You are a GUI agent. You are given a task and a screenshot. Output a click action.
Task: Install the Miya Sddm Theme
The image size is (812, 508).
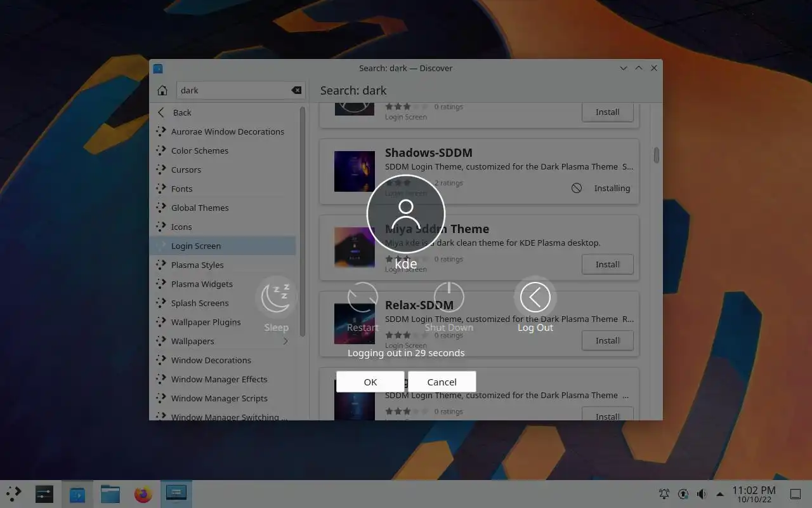click(608, 264)
